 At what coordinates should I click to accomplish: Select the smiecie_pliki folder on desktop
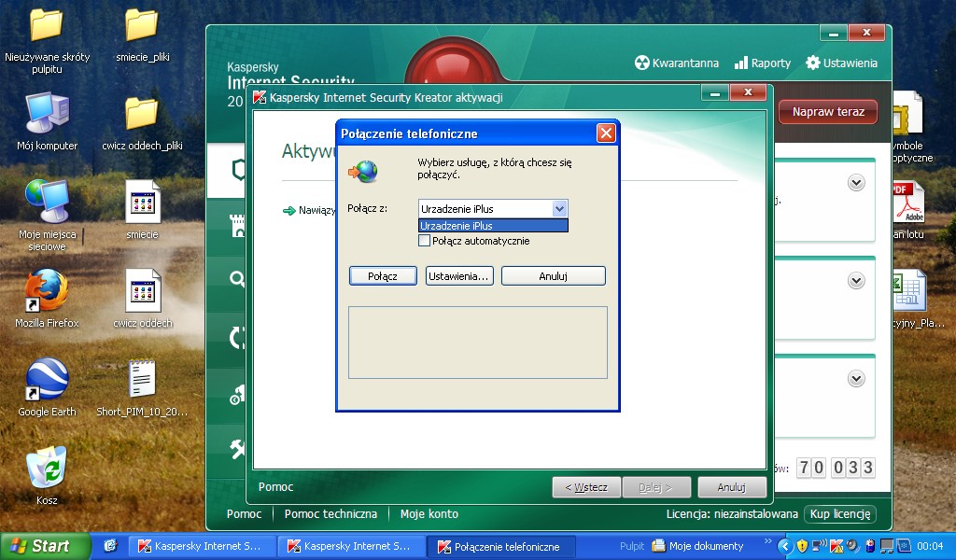[142, 35]
